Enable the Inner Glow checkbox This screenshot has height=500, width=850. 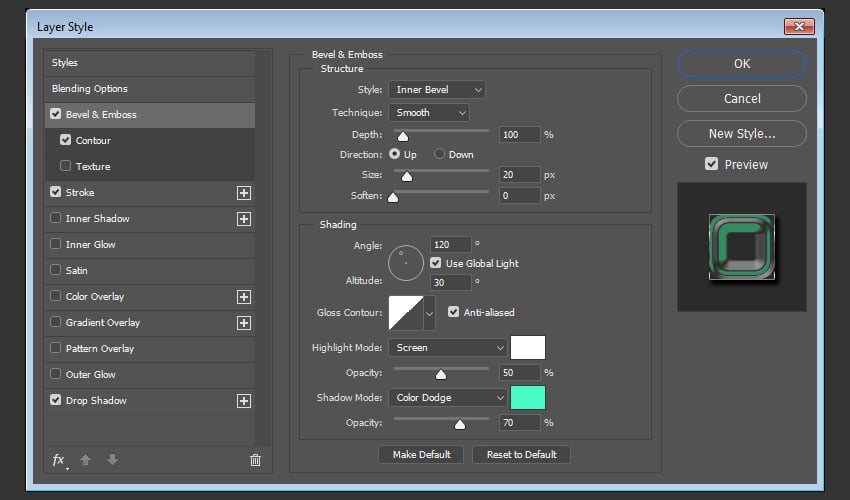[x=55, y=244]
